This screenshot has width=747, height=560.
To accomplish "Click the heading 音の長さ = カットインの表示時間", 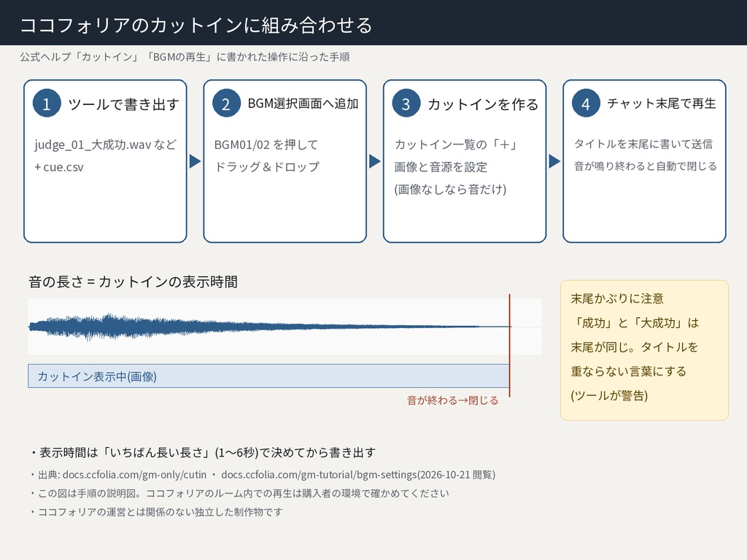I will coord(133,281).
